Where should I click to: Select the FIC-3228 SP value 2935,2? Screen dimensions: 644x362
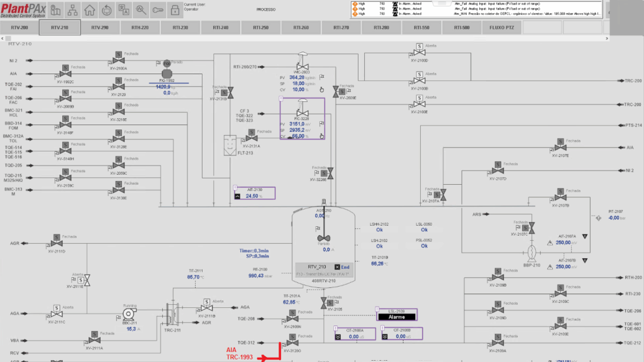297,130
